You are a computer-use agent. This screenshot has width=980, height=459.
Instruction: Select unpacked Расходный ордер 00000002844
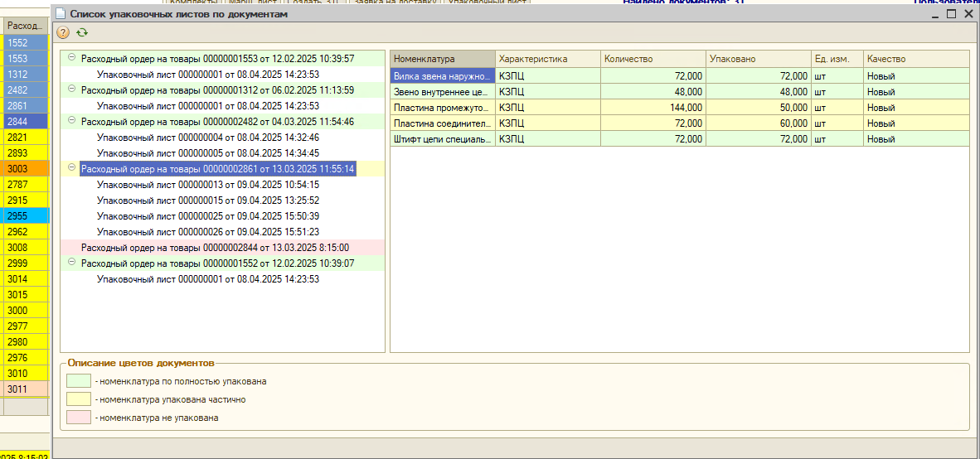[215, 247]
